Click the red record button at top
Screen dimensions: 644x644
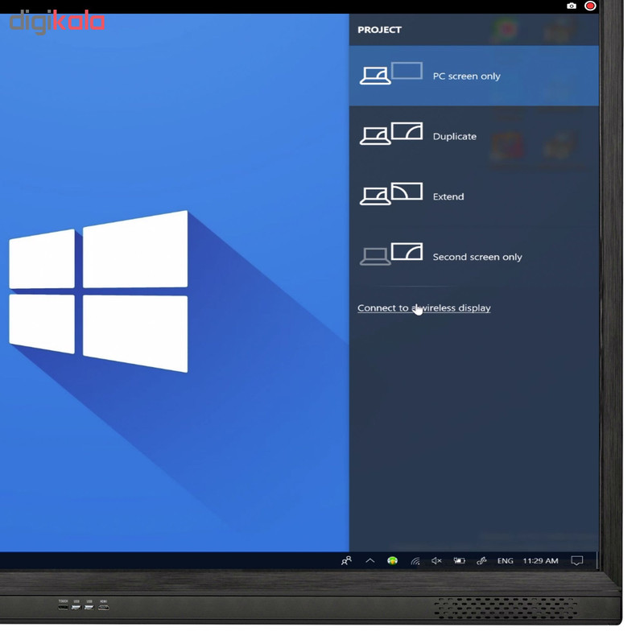point(590,6)
